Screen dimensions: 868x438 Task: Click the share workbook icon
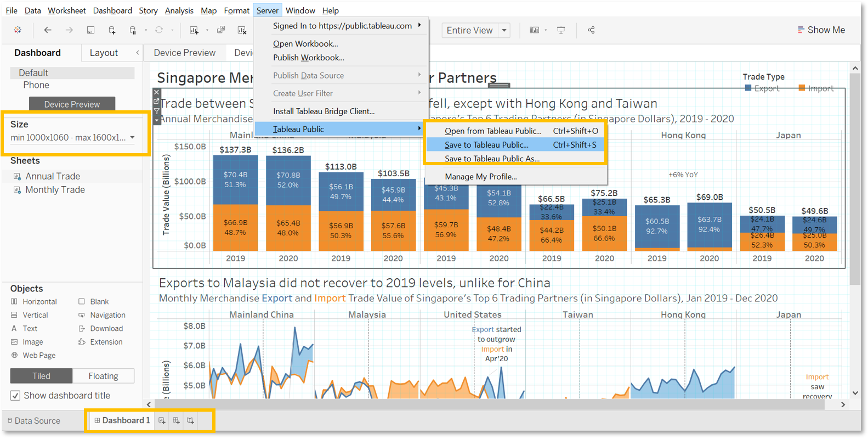[591, 30]
